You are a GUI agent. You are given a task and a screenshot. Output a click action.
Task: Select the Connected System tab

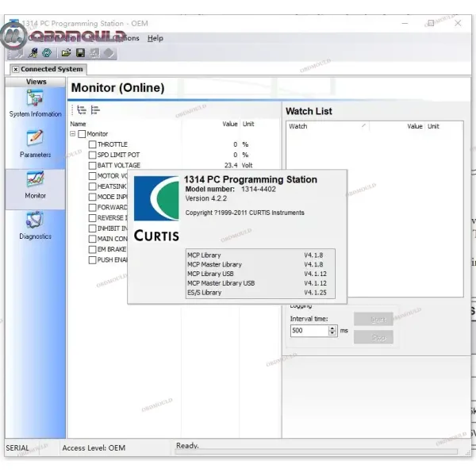point(51,69)
